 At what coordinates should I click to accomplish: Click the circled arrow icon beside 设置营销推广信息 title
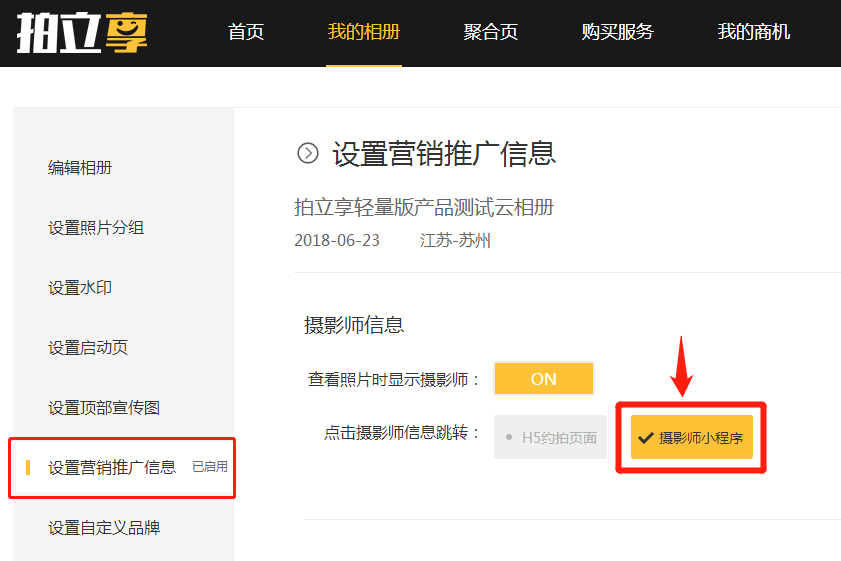308,153
